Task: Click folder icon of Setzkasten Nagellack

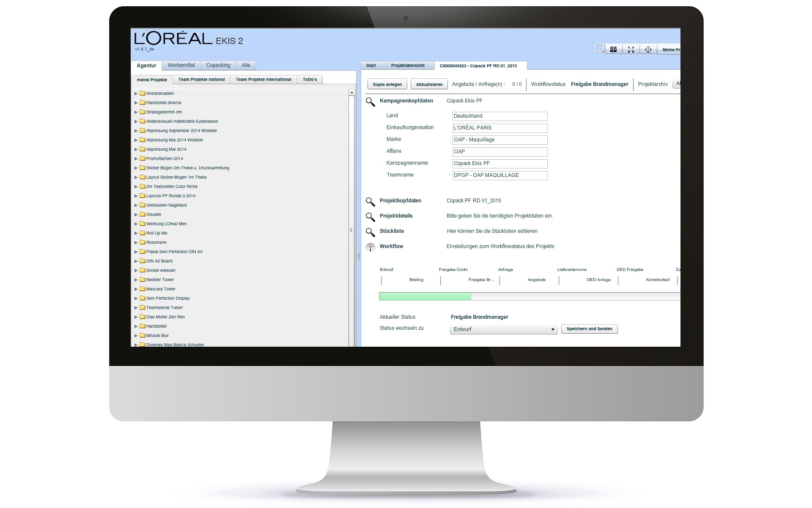Action: [x=143, y=205]
